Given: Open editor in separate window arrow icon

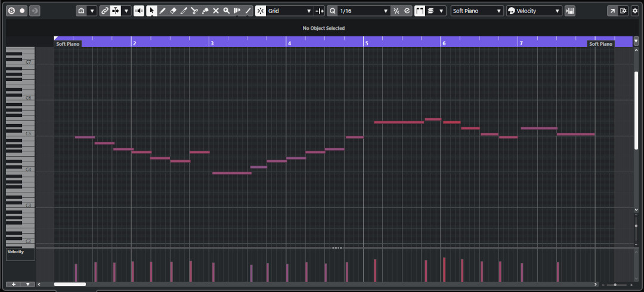Looking at the screenshot, I should click(612, 11).
